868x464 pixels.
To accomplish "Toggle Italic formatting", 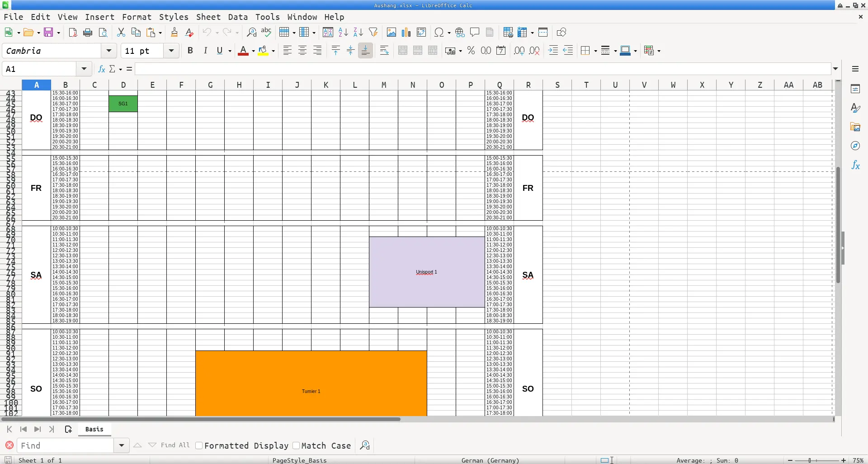I will point(205,51).
